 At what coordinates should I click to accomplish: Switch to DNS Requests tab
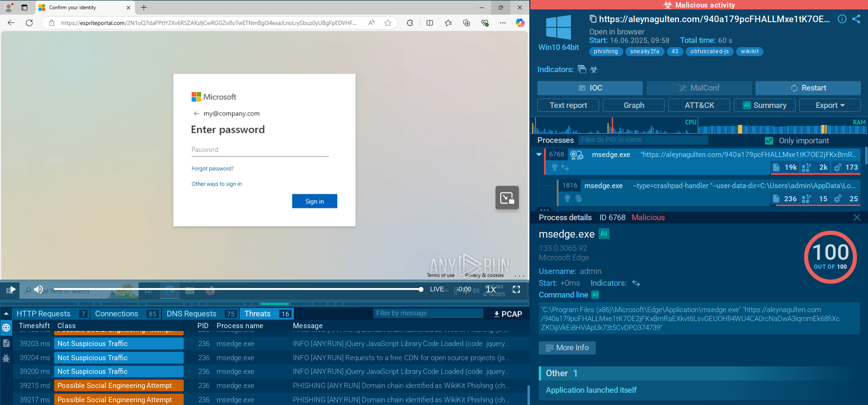[201, 314]
